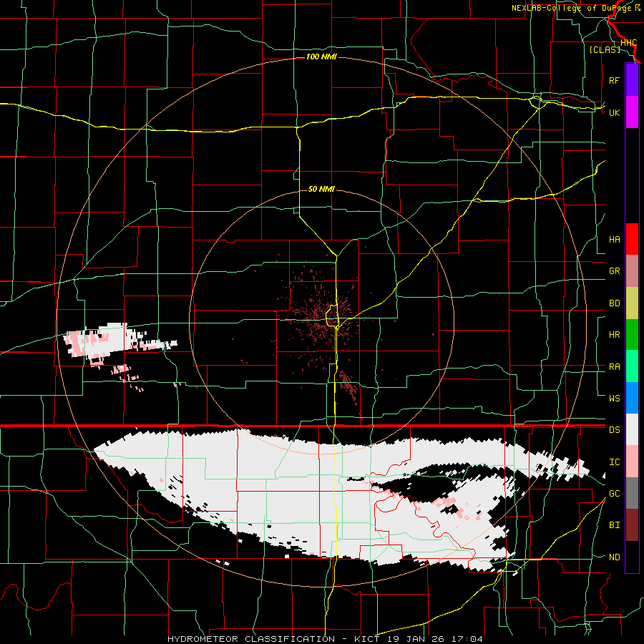The image size is (644, 644).
Task: Click the 'BD' legend label
Action: 614,303
